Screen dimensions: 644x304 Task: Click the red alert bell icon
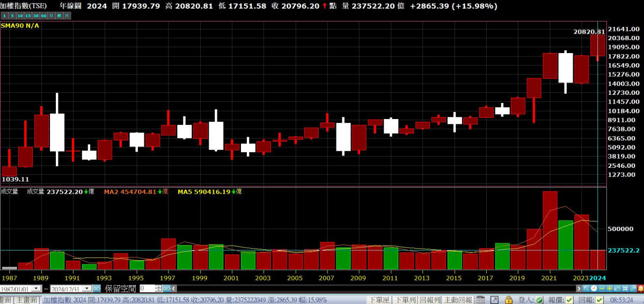click(640, 288)
